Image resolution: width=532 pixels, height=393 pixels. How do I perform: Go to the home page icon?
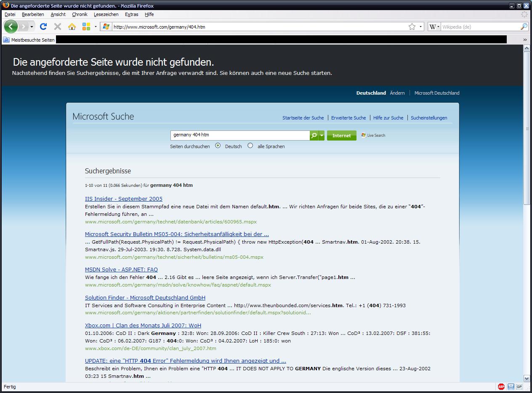72,27
